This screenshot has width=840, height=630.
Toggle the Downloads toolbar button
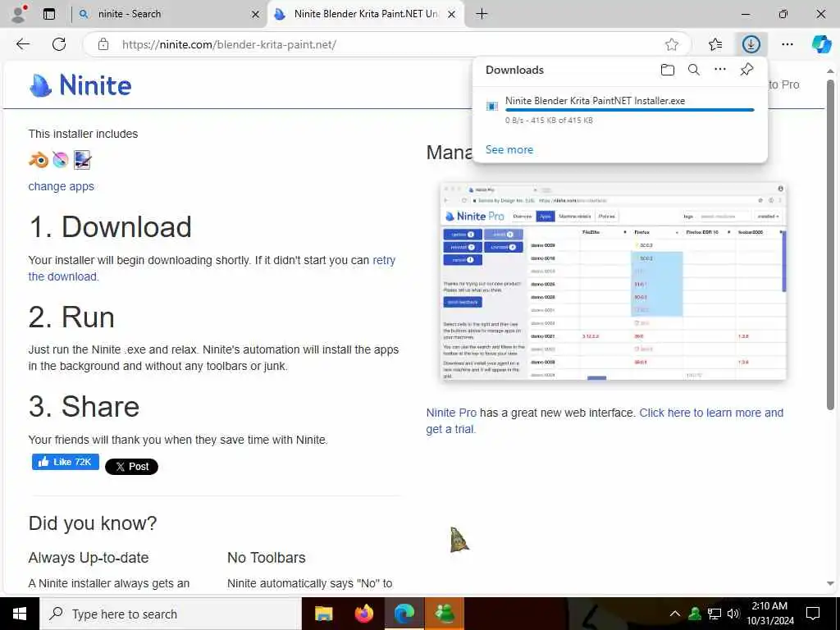[x=751, y=44]
